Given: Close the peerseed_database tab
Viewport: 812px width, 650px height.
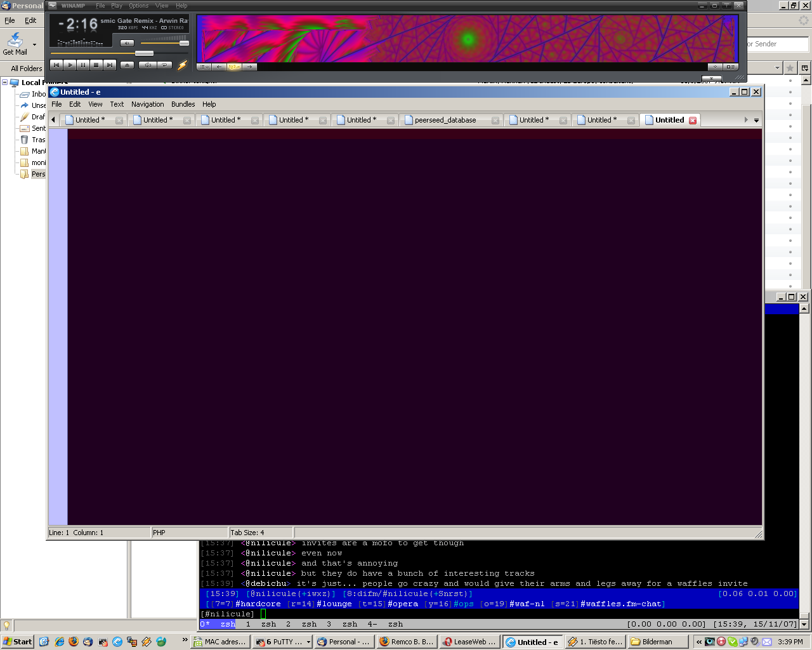Looking at the screenshot, I should tap(495, 120).
